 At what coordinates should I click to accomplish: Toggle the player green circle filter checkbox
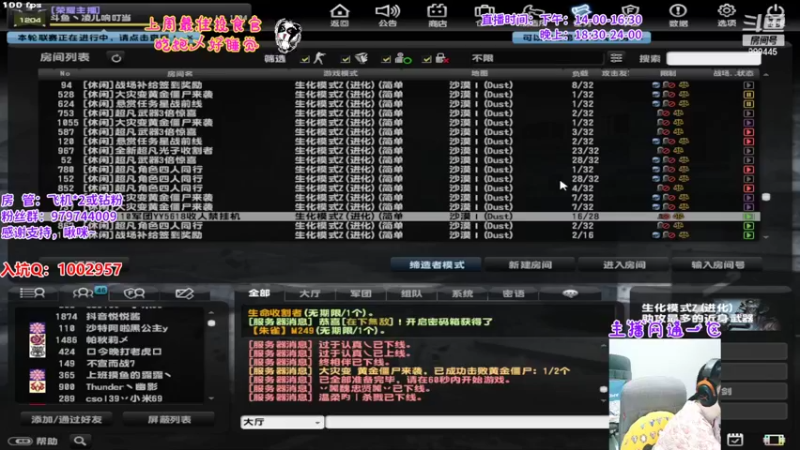tap(386, 59)
